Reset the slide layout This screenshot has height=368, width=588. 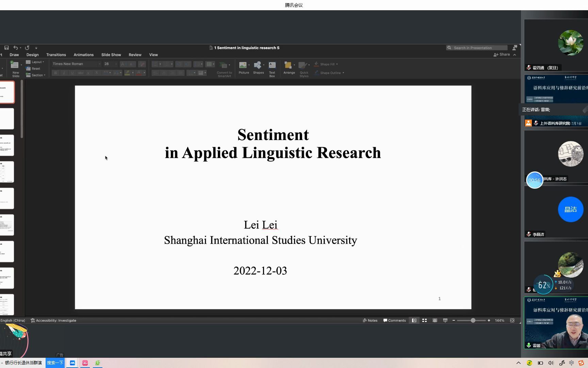tap(33, 68)
